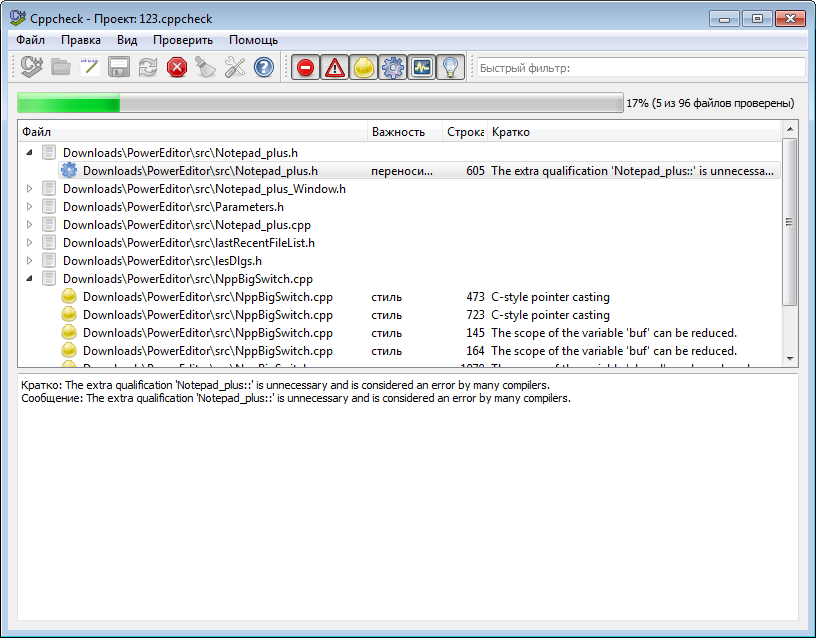Click 'C-style pointer casting' on line 723
Viewport: 816px width, 638px height.
pyautogui.click(x=550, y=315)
